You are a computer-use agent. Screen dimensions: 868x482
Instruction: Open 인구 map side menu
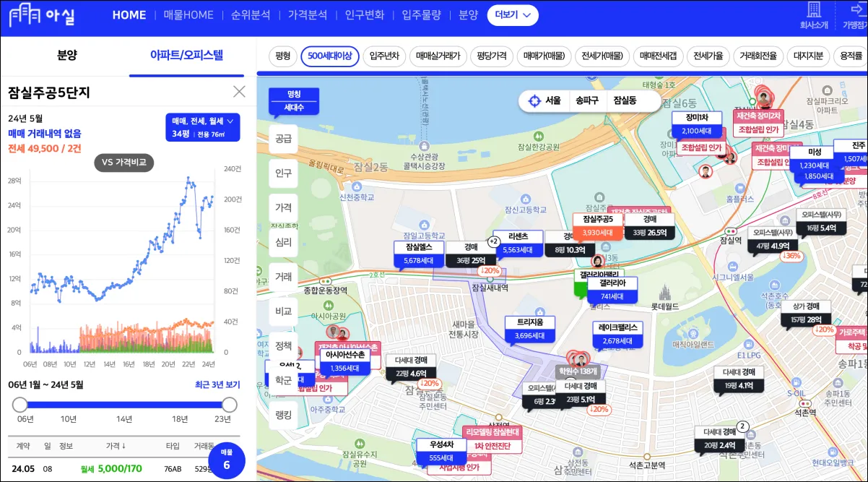click(283, 173)
